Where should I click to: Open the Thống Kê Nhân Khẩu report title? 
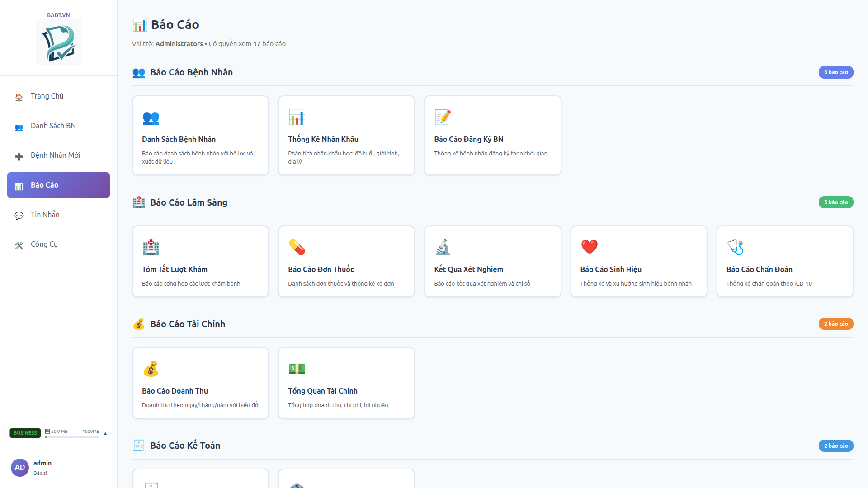(323, 139)
